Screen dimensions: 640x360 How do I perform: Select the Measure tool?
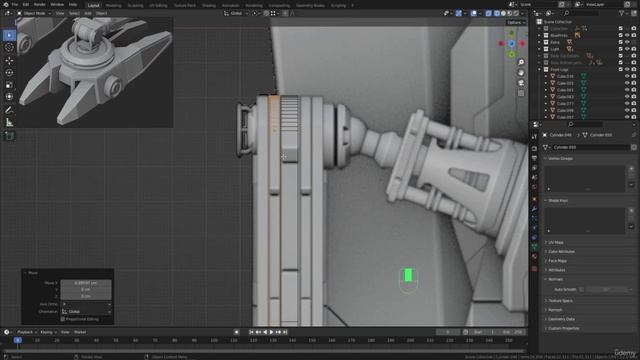point(9,122)
